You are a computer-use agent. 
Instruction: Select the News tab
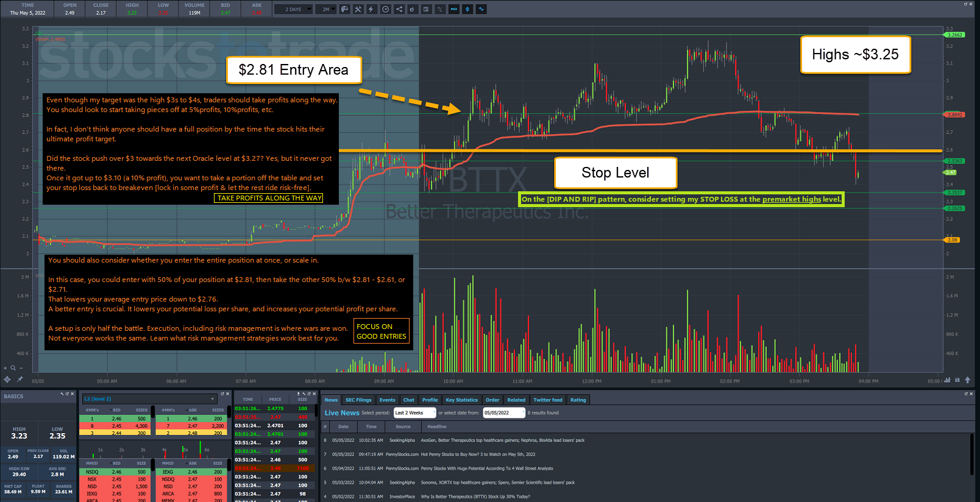pyautogui.click(x=331, y=400)
